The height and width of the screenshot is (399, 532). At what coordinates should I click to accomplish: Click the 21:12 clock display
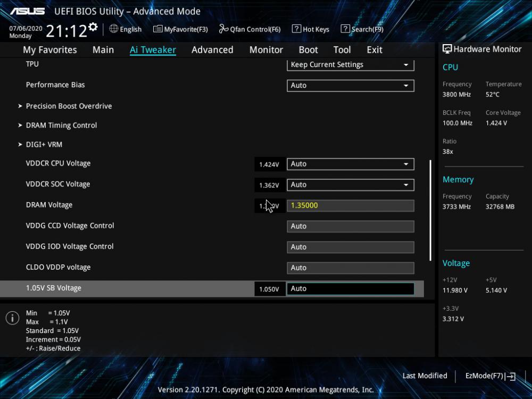(66, 31)
